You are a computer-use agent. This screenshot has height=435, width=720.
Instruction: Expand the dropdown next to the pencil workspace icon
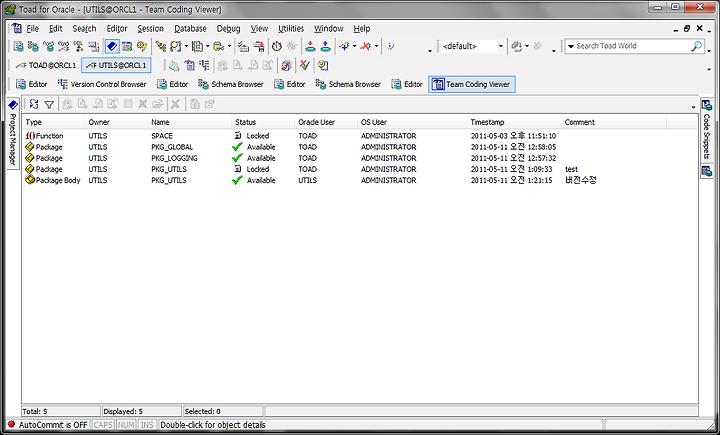pyautogui.click(x=527, y=46)
